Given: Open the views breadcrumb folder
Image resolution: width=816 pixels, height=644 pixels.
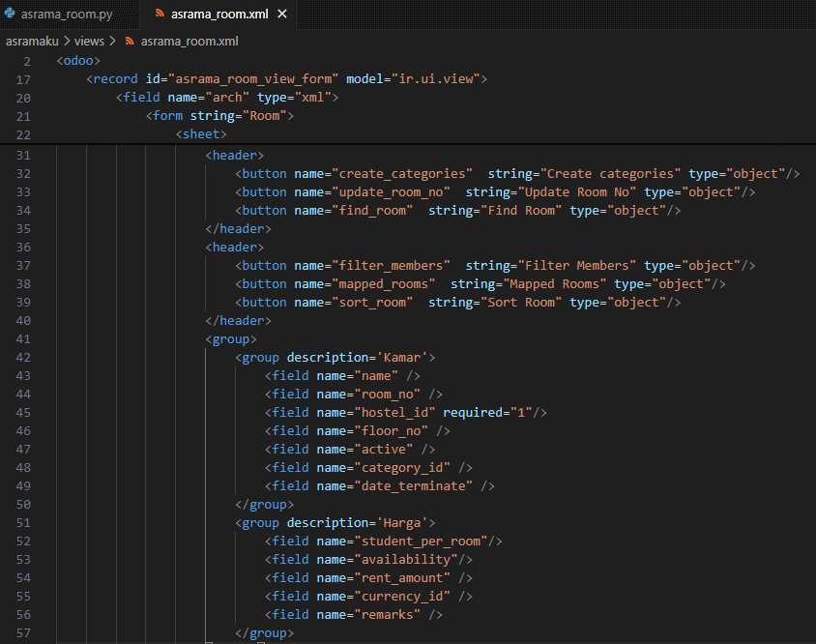Looking at the screenshot, I should coord(89,42).
